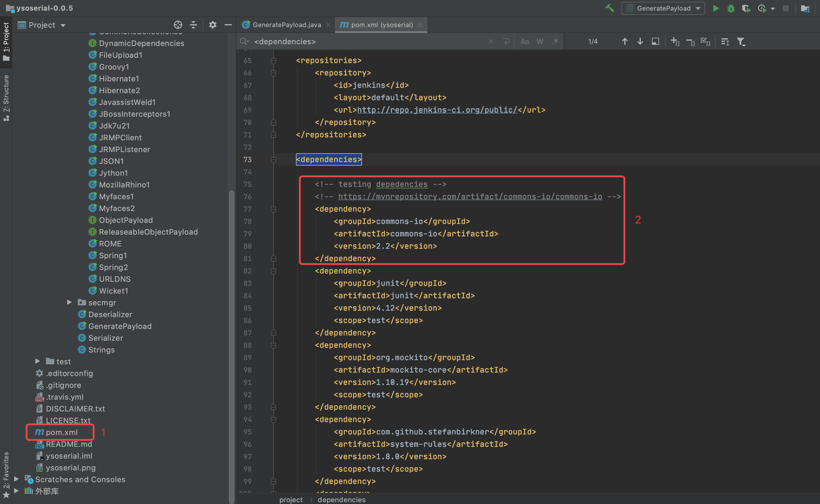Expand Scratches and Consoles node
820x504 pixels.
click(x=16, y=479)
